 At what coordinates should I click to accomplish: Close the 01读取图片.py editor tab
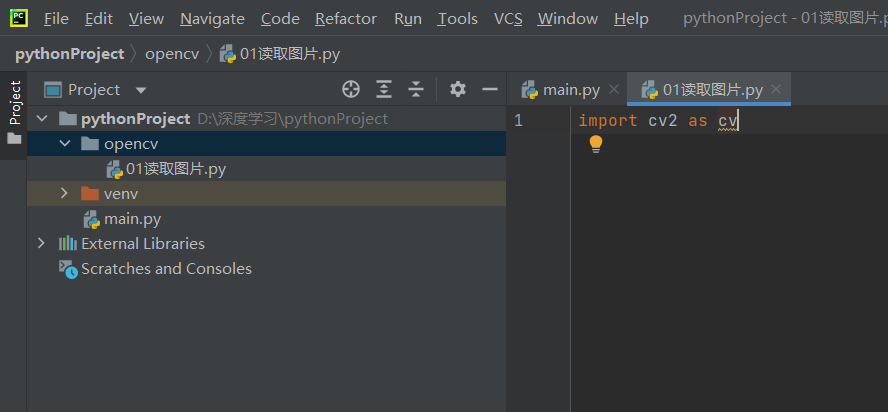click(776, 89)
